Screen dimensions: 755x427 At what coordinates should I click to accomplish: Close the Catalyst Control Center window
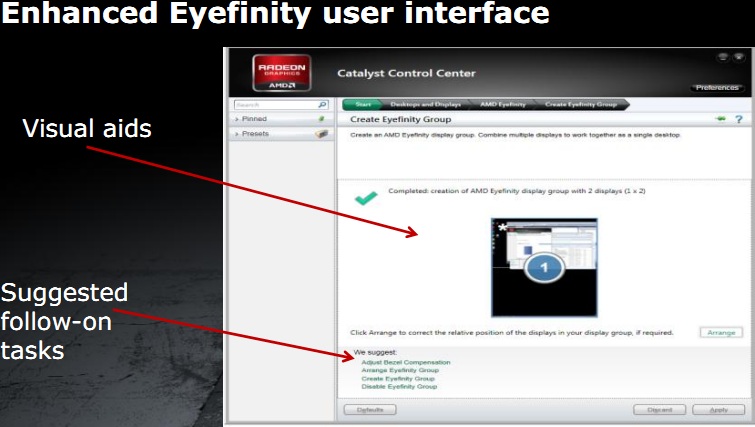(x=738, y=58)
